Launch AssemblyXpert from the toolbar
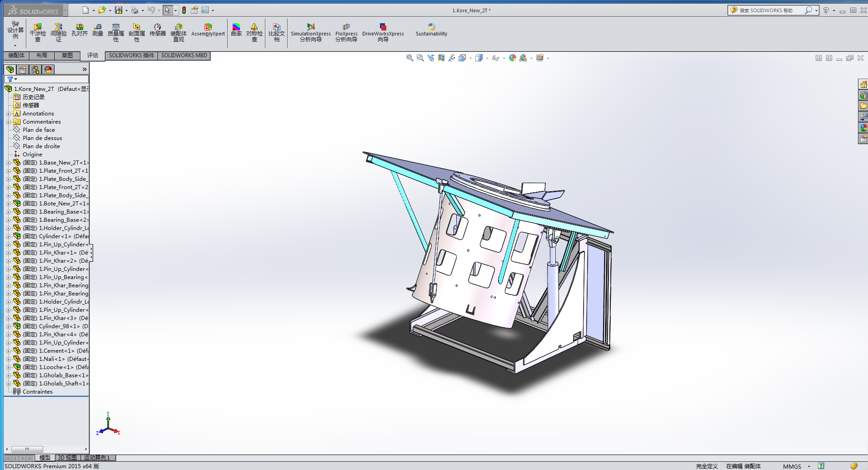This screenshot has height=470, width=868. 208,30
